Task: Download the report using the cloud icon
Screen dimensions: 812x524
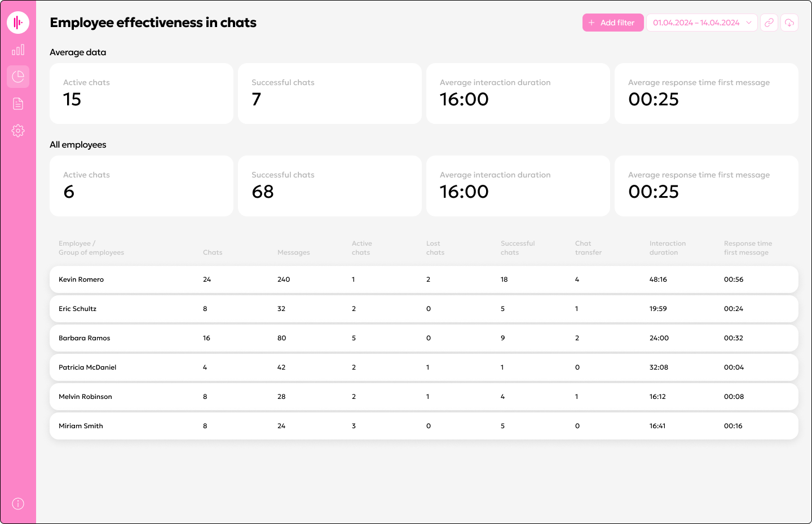Action: point(789,23)
